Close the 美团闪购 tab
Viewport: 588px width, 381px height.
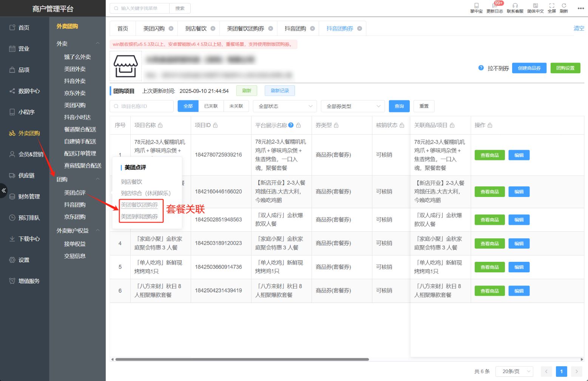(171, 28)
